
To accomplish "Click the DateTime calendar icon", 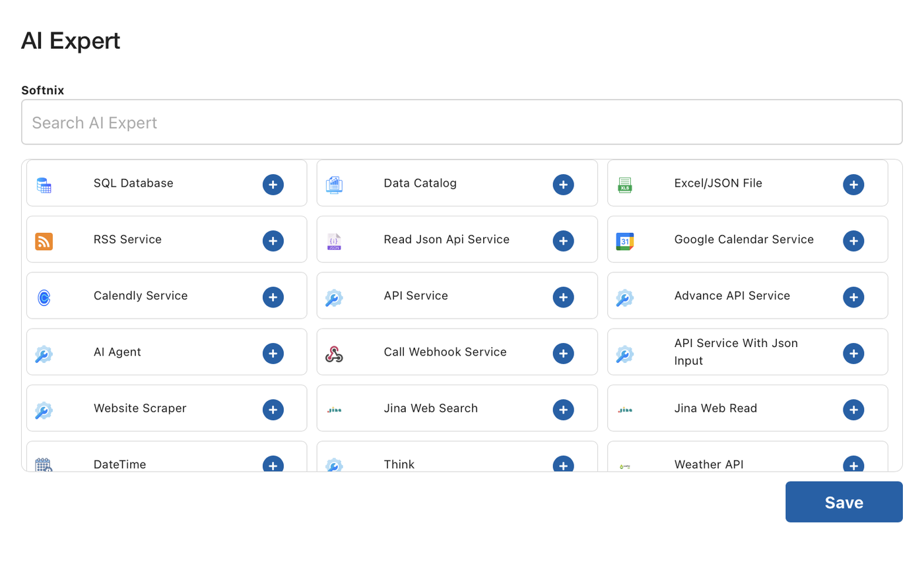I will (44, 464).
